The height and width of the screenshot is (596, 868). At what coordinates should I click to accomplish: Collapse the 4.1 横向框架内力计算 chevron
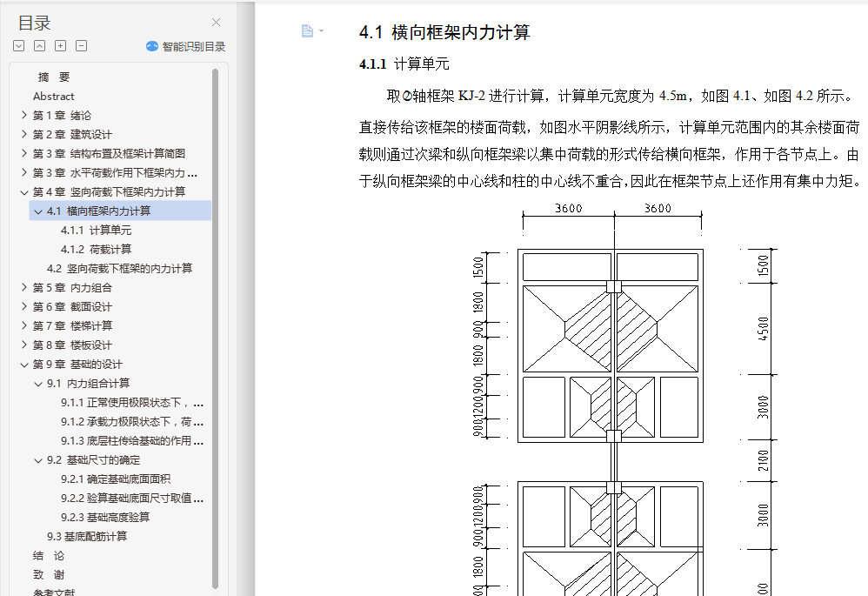(x=38, y=211)
